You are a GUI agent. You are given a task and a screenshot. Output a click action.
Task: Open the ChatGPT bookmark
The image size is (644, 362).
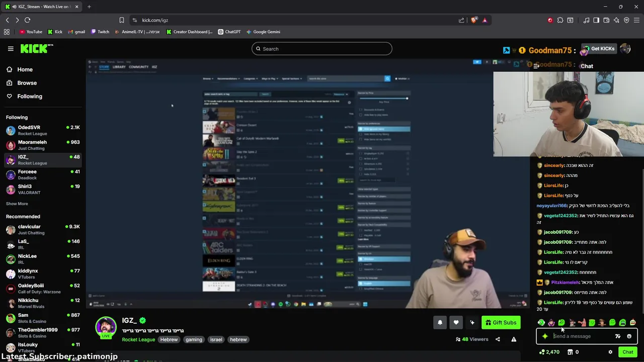[229, 32]
